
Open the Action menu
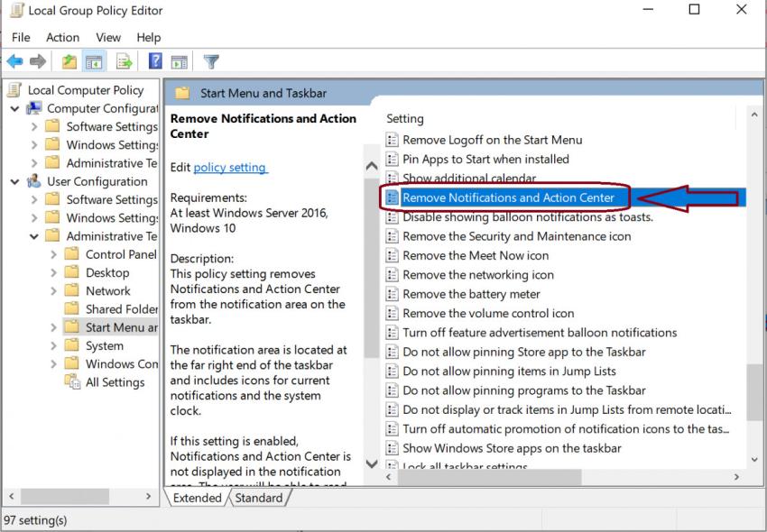(x=62, y=38)
